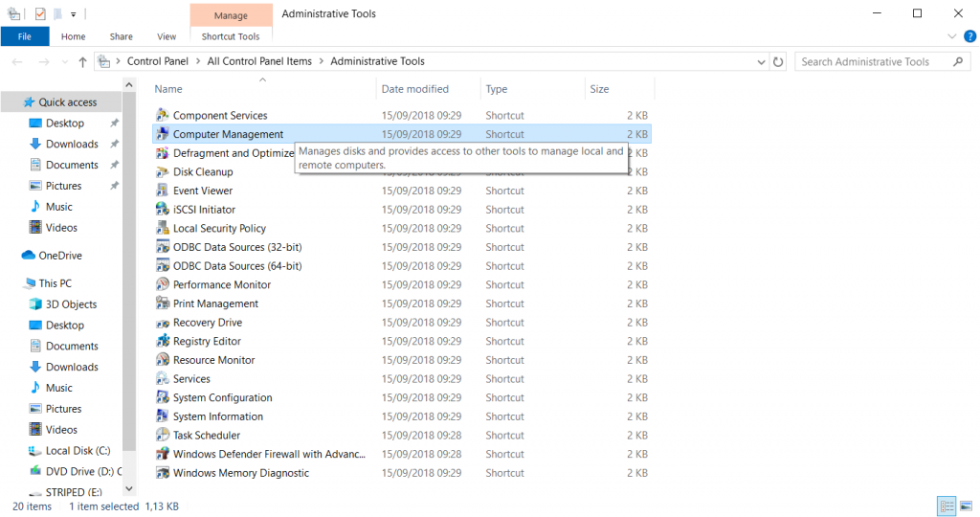980x517 pixels.
Task: Open Local Disk (C:) in sidebar
Action: pos(69,451)
